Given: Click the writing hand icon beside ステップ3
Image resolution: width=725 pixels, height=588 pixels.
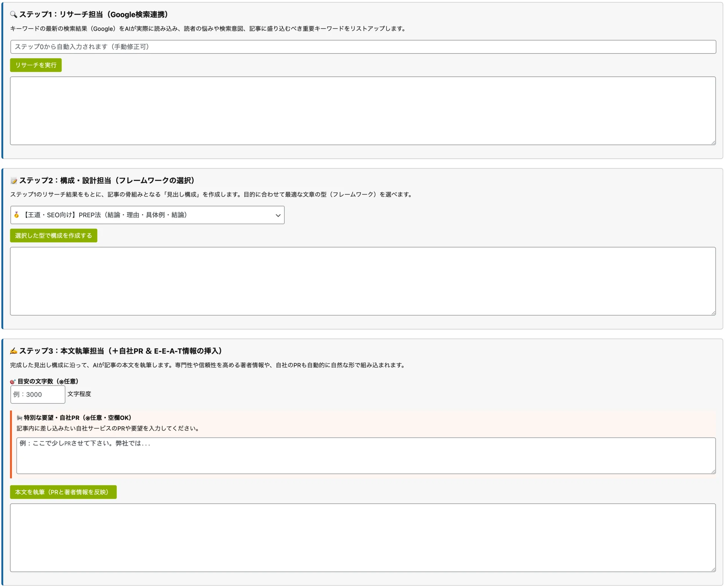Looking at the screenshot, I should (x=14, y=351).
